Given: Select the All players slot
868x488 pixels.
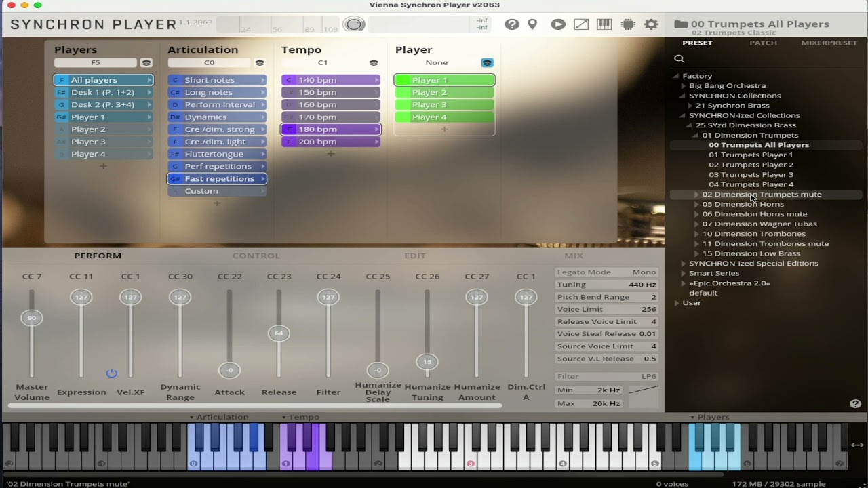Looking at the screenshot, I should [104, 80].
